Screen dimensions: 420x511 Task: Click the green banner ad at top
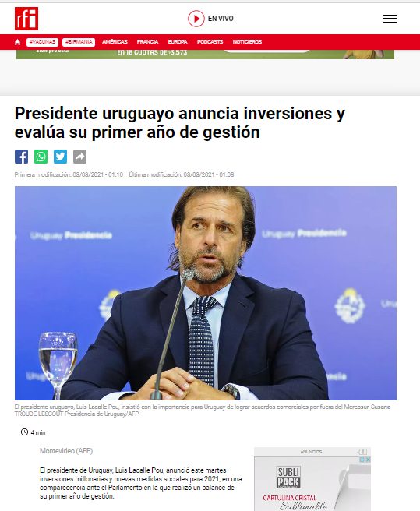point(205,54)
